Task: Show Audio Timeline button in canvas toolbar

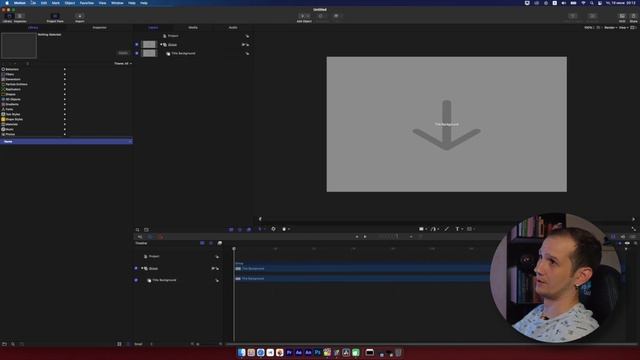Action: click(623, 237)
